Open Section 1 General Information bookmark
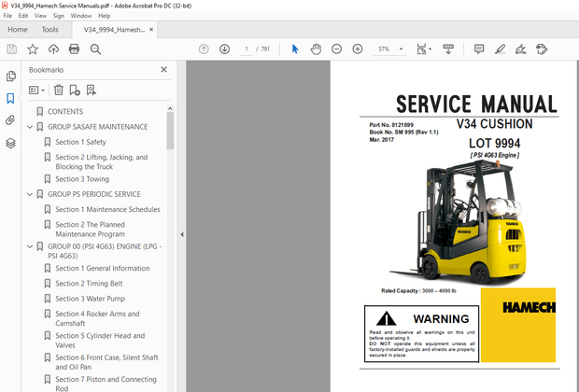This screenshot has height=392, width=579. pos(103,269)
